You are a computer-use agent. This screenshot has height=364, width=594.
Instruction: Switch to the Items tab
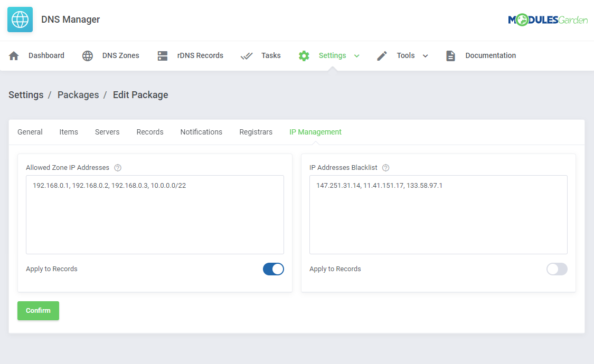[69, 132]
